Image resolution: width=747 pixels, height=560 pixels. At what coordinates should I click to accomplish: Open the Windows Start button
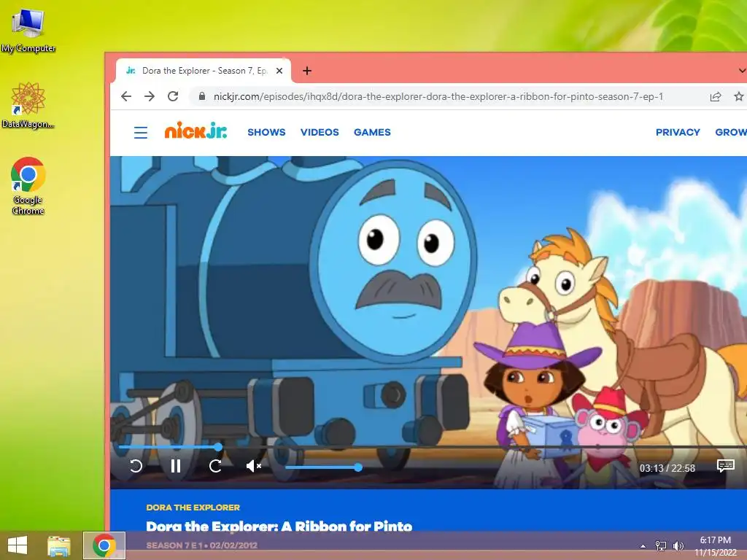point(18,545)
